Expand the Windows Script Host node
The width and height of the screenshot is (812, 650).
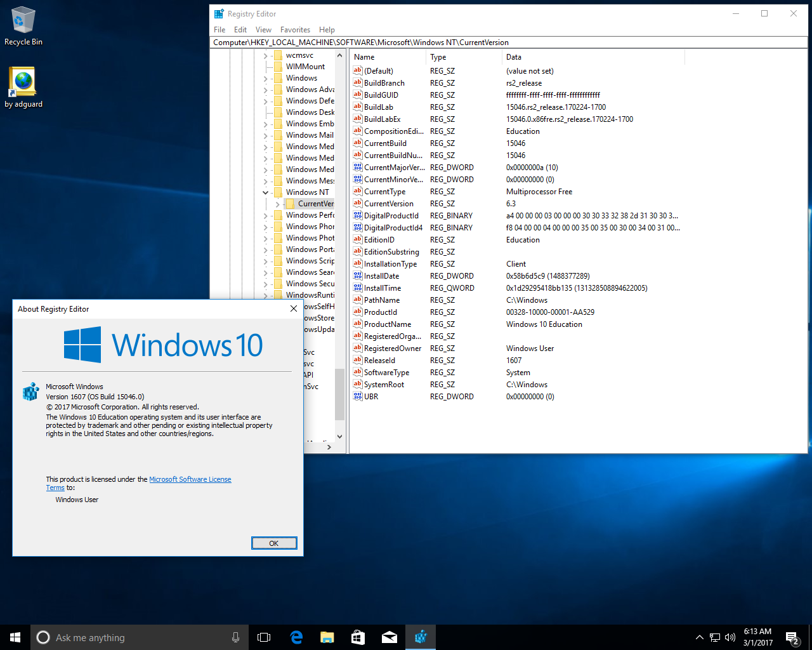[x=266, y=261]
